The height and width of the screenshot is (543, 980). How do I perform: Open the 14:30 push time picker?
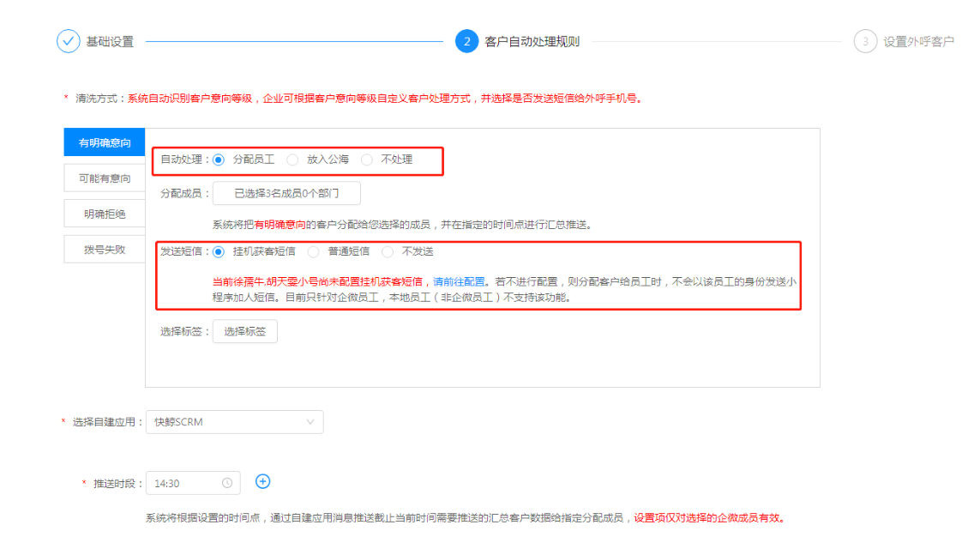193,483
